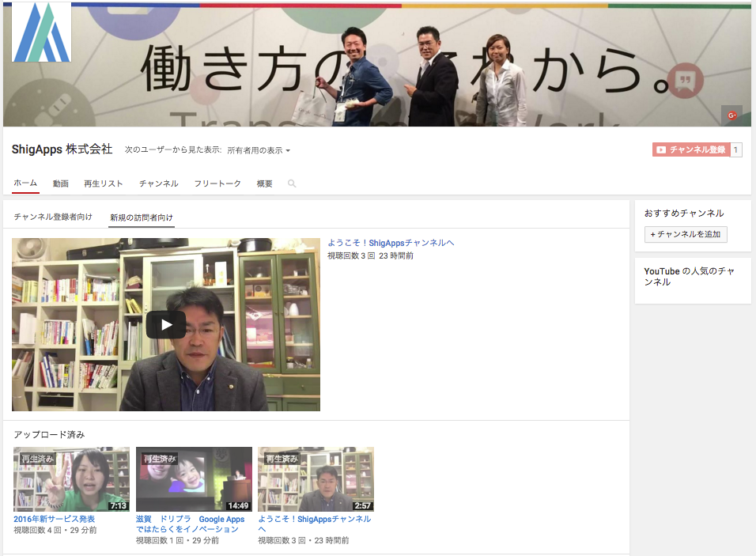Click the YouTube の人気のチャンネル heading
Screen dimensions: 756x556
(x=690, y=277)
